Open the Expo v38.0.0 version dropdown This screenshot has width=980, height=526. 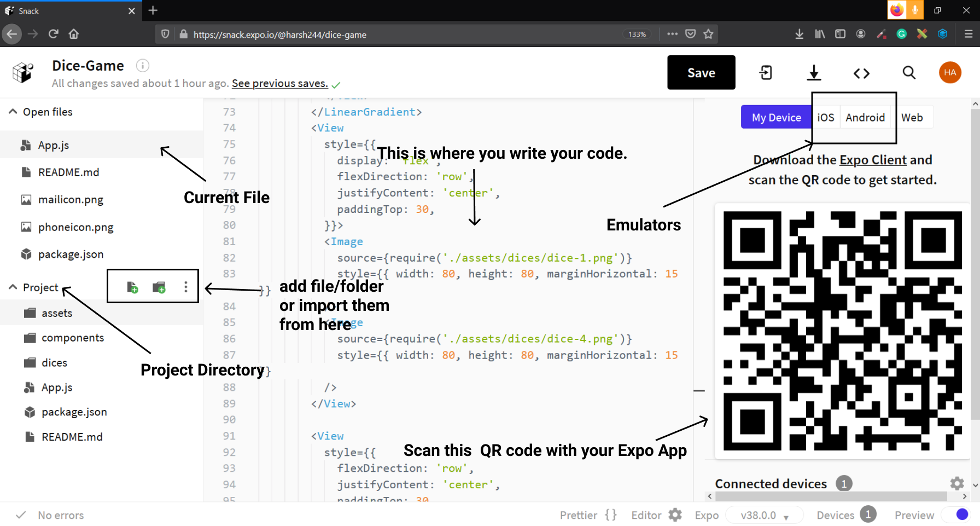pos(764,515)
